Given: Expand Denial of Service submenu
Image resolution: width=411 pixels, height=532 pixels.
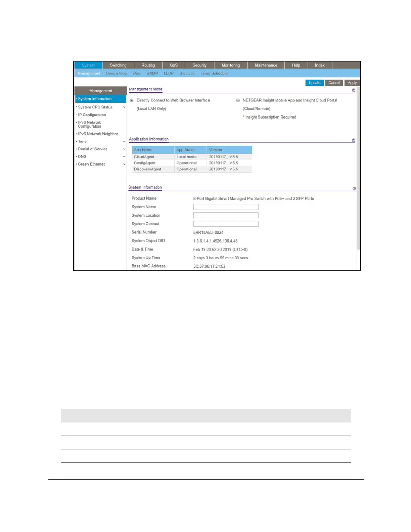Looking at the screenshot, I should coord(124,149).
